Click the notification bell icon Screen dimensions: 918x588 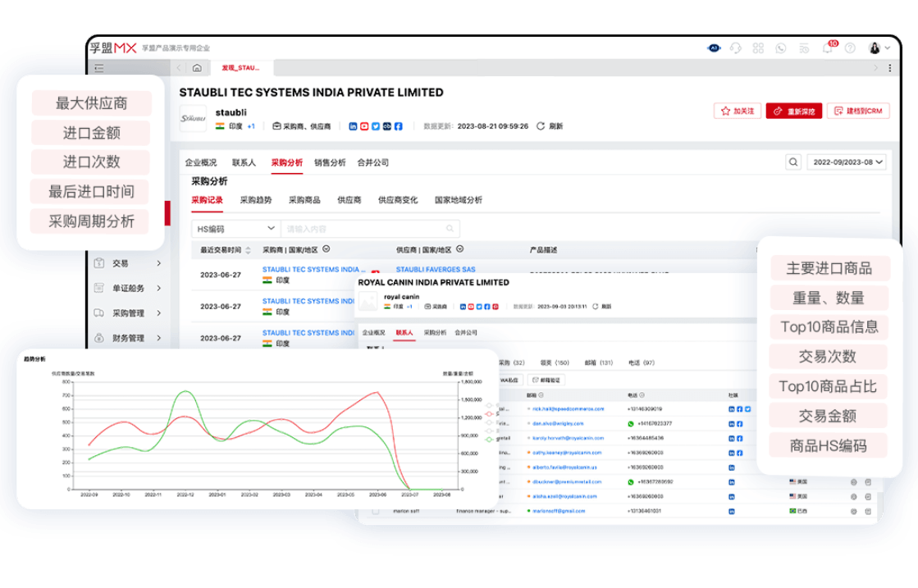point(827,48)
